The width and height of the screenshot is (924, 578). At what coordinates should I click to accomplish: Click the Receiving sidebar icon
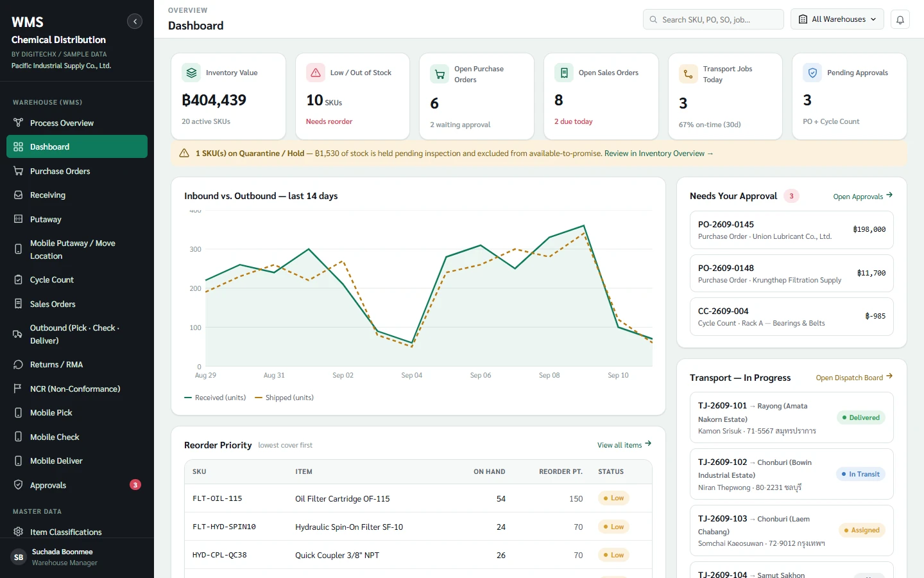[x=18, y=195]
